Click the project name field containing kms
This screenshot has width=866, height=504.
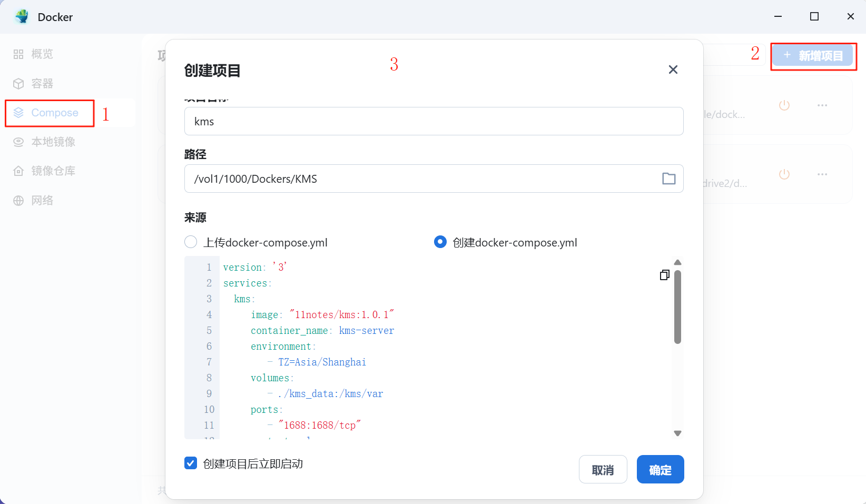point(434,121)
